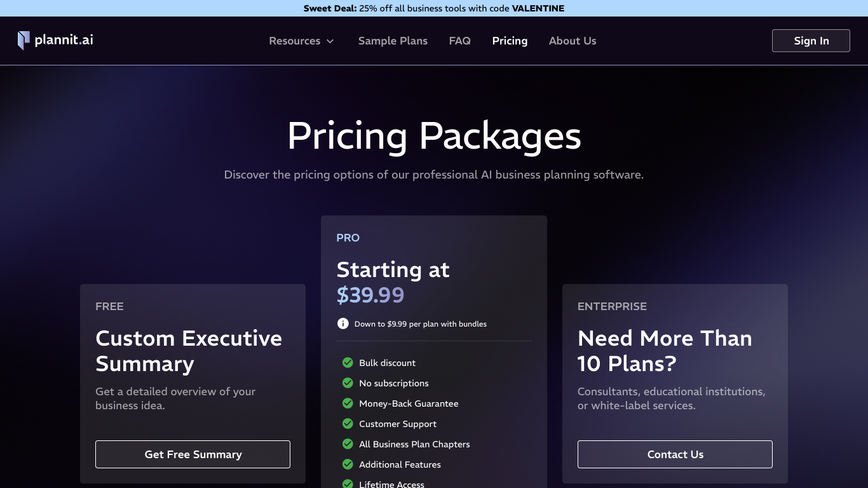Open the About Us page
The width and height of the screenshot is (868, 488).
(573, 41)
